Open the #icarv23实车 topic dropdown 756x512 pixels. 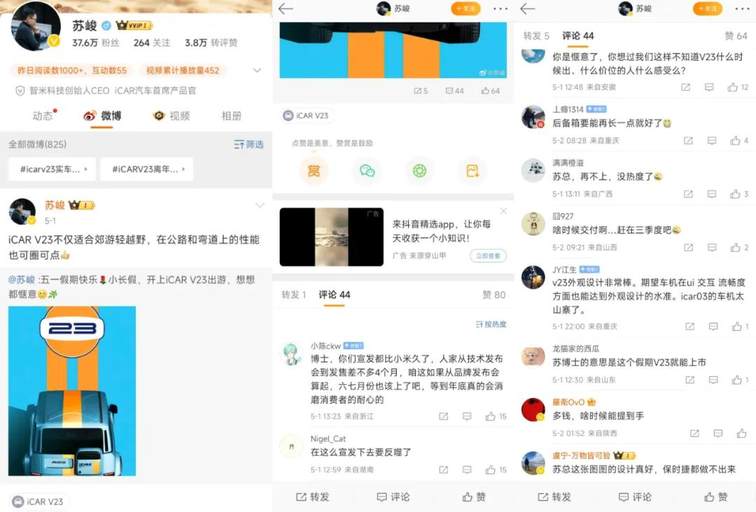click(x=52, y=169)
